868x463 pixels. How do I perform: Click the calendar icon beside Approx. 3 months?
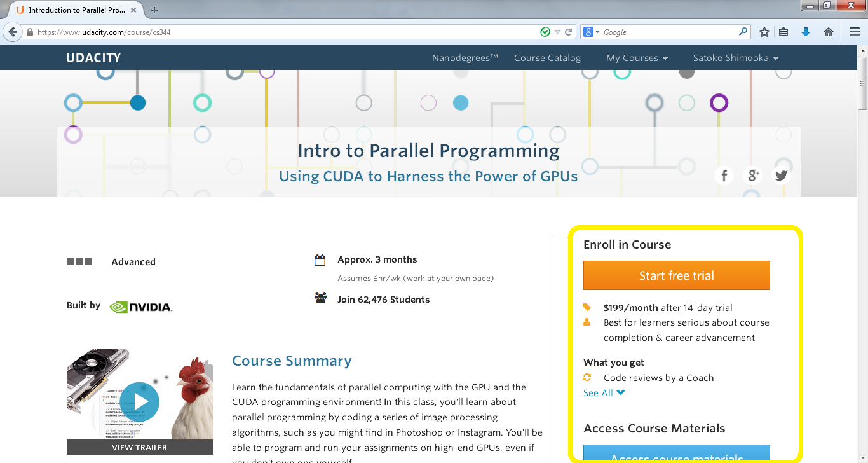(320, 259)
